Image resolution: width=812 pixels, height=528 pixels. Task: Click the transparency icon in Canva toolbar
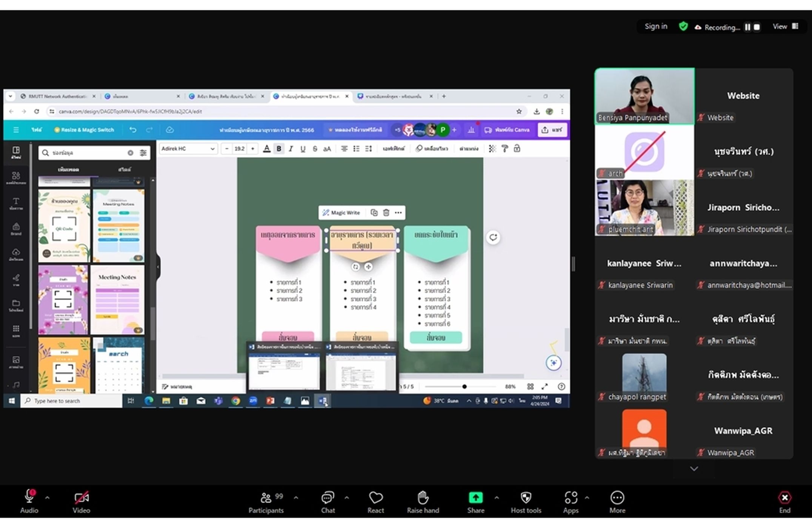coord(492,149)
